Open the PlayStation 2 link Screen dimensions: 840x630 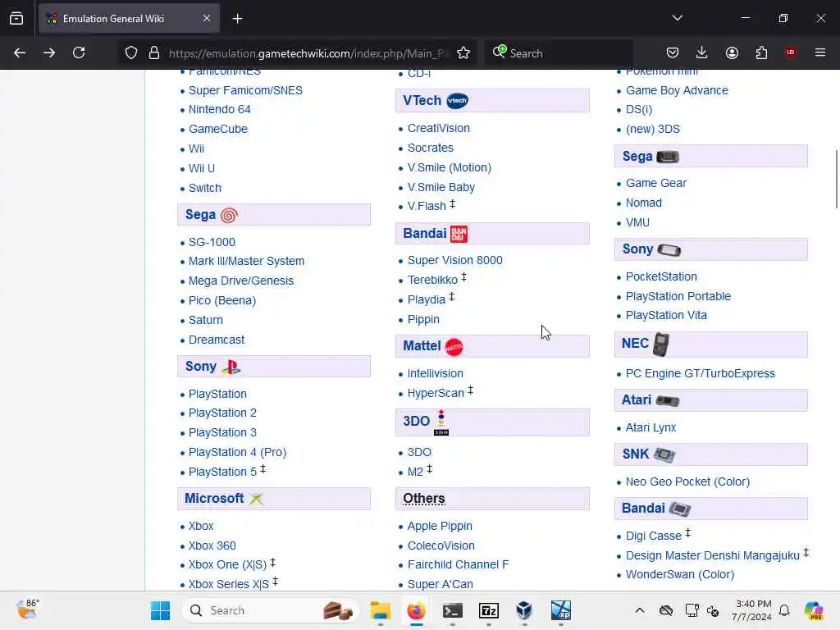(222, 413)
